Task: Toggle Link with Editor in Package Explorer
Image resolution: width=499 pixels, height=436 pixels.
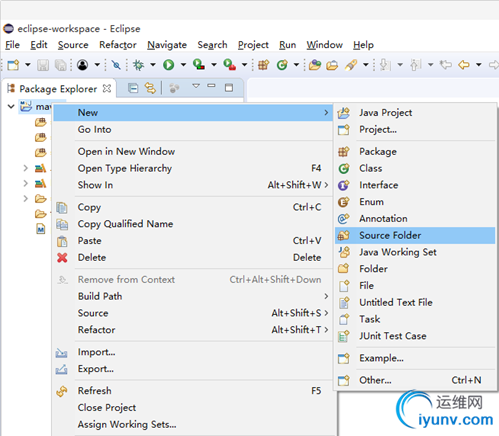Action: pos(150,88)
